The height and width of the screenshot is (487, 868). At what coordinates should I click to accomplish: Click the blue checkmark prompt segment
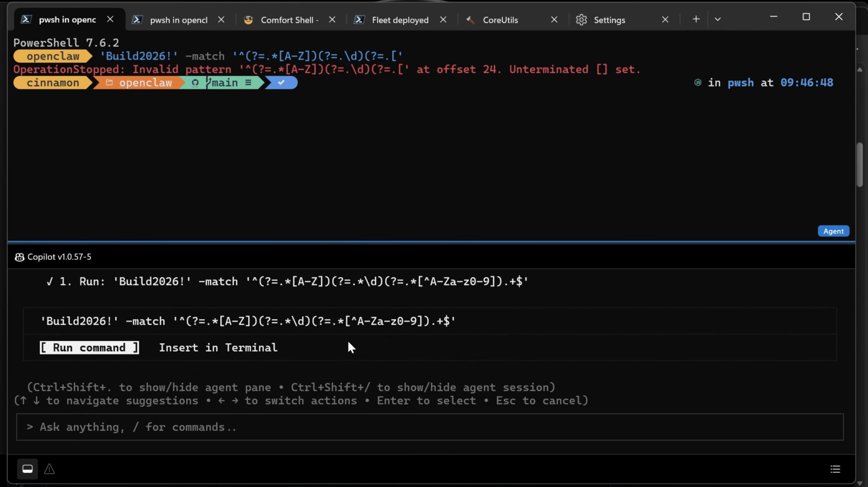click(x=281, y=83)
